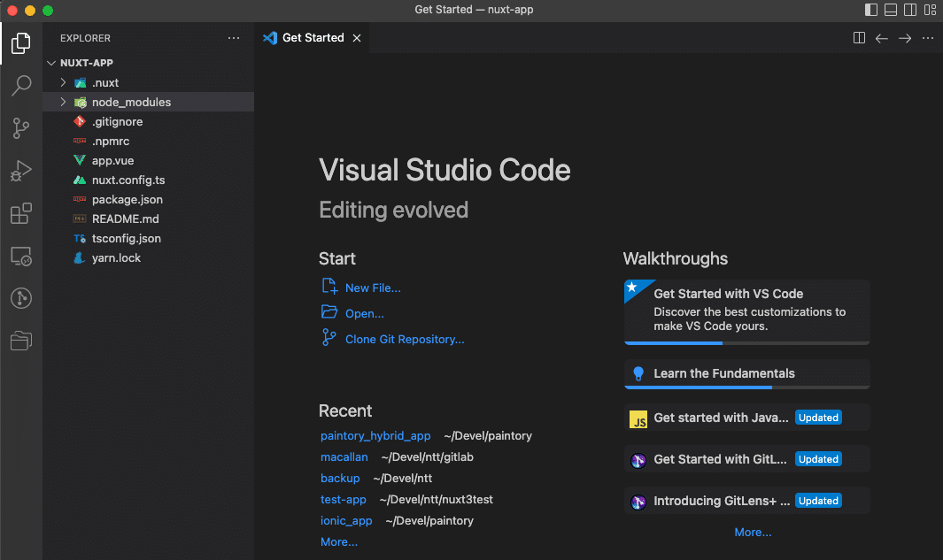Click the git icon beside .gitignore
943x560 pixels.
[x=80, y=121]
